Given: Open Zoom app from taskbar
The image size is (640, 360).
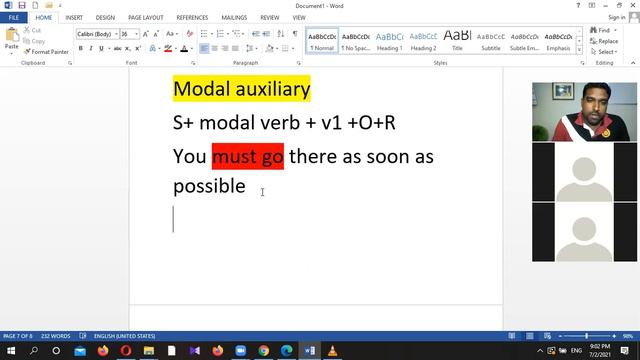Looking at the screenshot, I should (x=240, y=351).
